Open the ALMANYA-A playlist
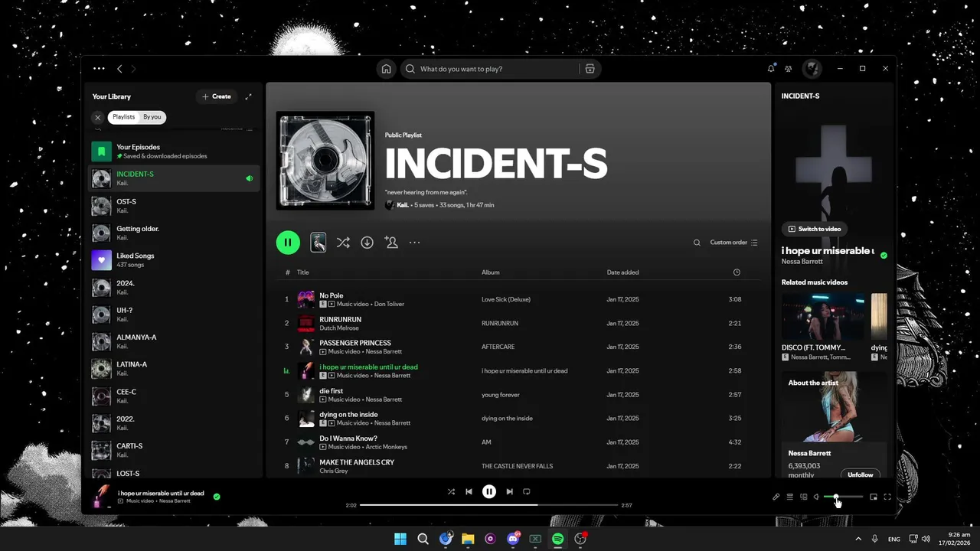This screenshot has width=980, height=551. tap(174, 341)
